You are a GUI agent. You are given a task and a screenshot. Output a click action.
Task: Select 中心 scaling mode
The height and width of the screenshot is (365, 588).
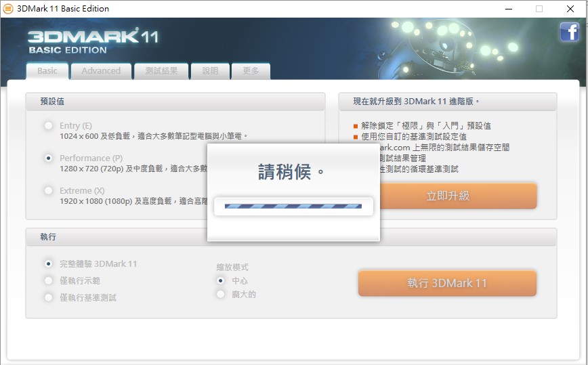(221, 280)
